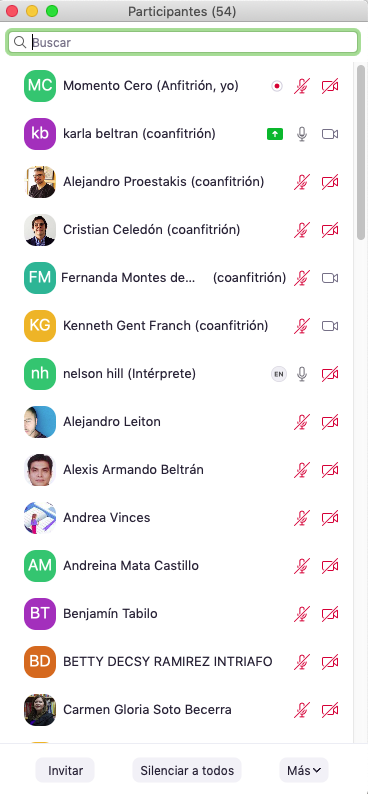Toggle karla beltran's microphone
Viewport: 368px width, 794px height.
(302, 134)
